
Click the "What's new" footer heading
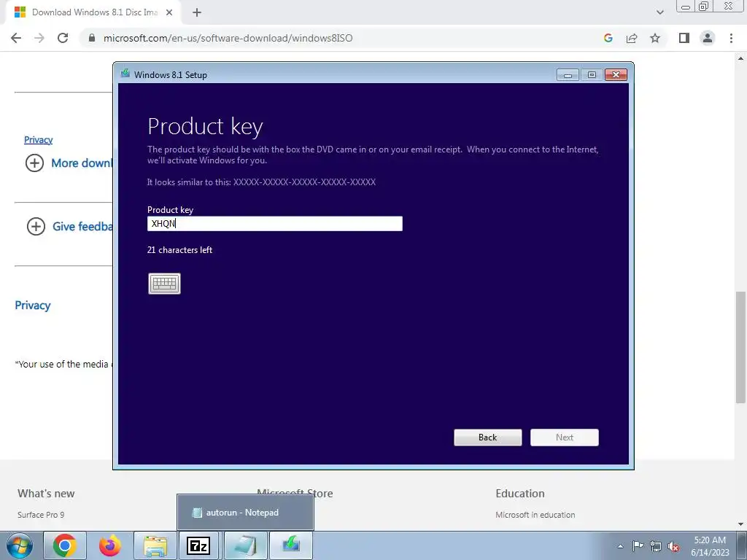coord(46,494)
